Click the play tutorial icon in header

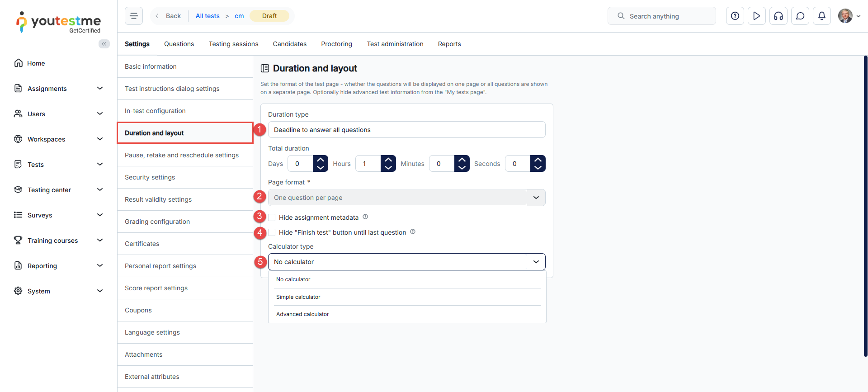(x=757, y=16)
